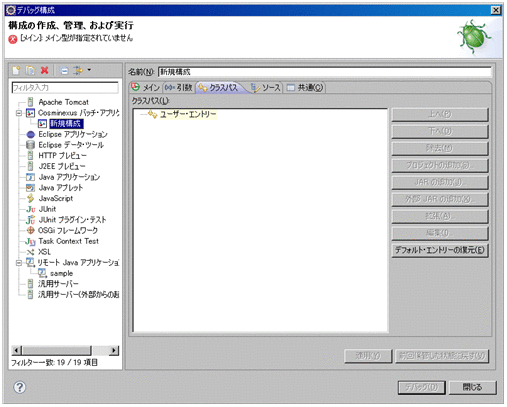This screenshot has width=507, height=407.
Task: Open filter menu dropdown arrow
Action: tap(89, 70)
